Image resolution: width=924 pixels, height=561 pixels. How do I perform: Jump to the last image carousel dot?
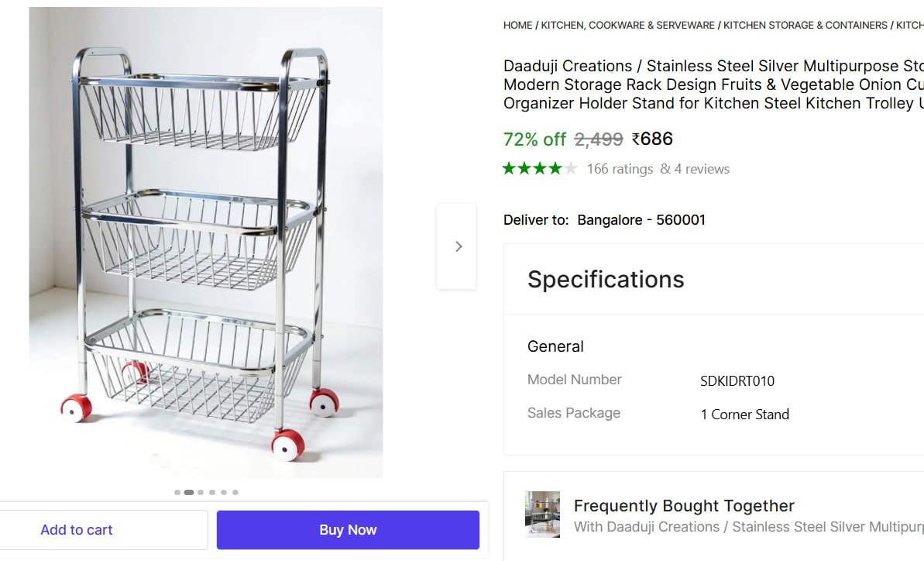(235, 492)
